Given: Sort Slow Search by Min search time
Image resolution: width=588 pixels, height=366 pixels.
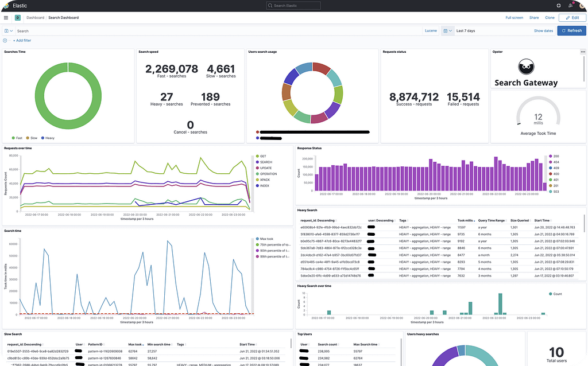Looking at the screenshot, I should pos(160,344).
